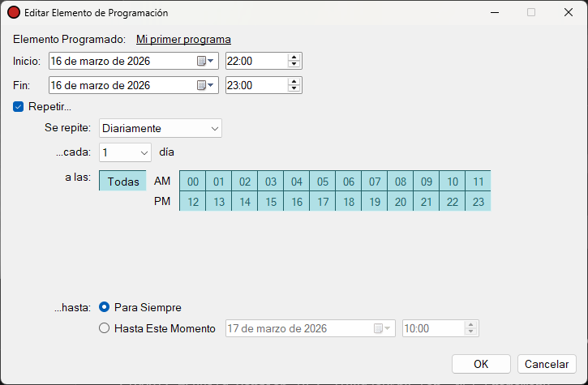Toggle hour 01 in the AM row

[x=219, y=182]
